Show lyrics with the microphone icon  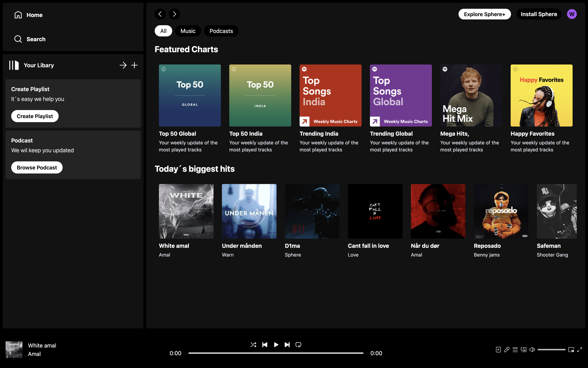coord(507,349)
